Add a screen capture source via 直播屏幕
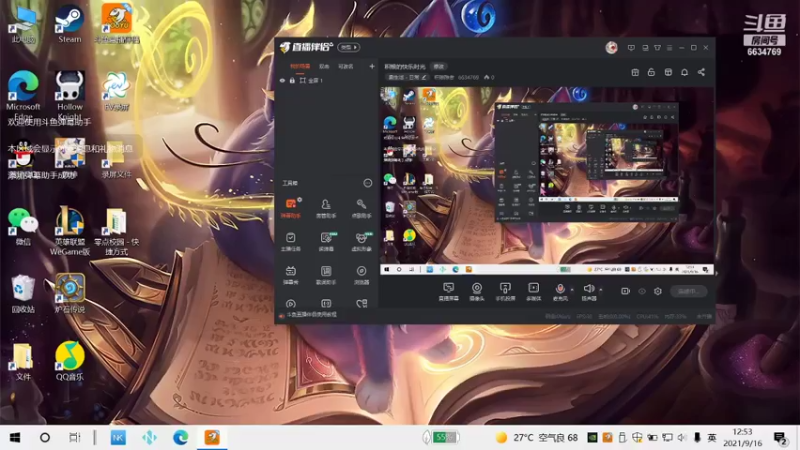Screen dimensions: 800x450 point(448,291)
